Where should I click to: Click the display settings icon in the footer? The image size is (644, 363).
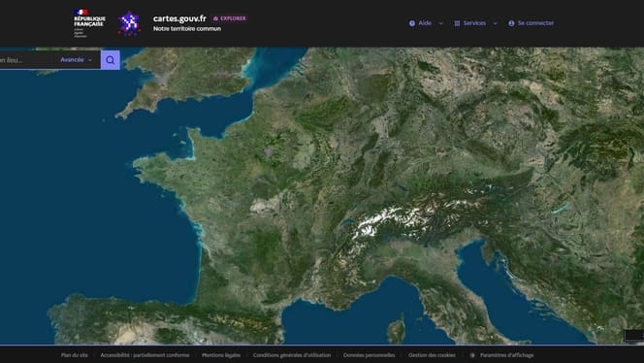(472, 355)
